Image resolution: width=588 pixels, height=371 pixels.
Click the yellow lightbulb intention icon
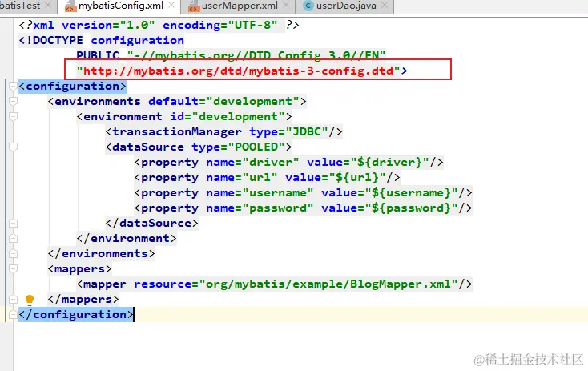click(x=30, y=300)
